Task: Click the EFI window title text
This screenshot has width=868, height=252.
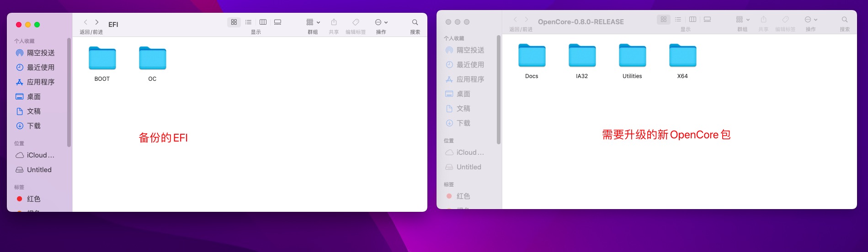Action: tap(113, 25)
